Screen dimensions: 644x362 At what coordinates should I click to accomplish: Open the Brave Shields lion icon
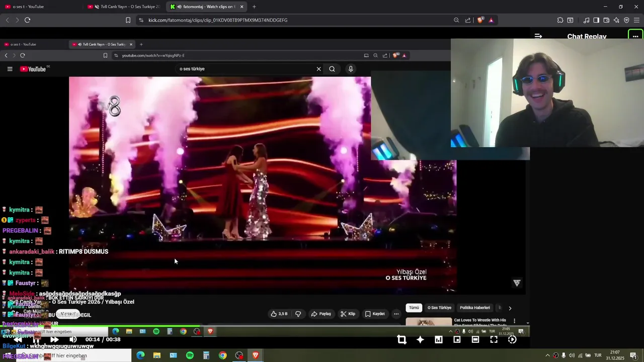point(480,20)
